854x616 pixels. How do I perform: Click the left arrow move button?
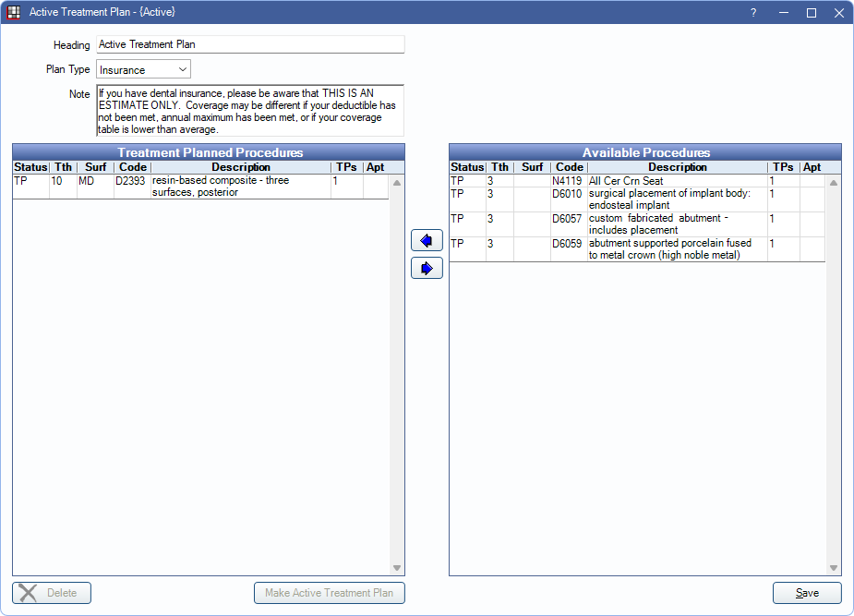pyautogui.click(x=427, y=240)
